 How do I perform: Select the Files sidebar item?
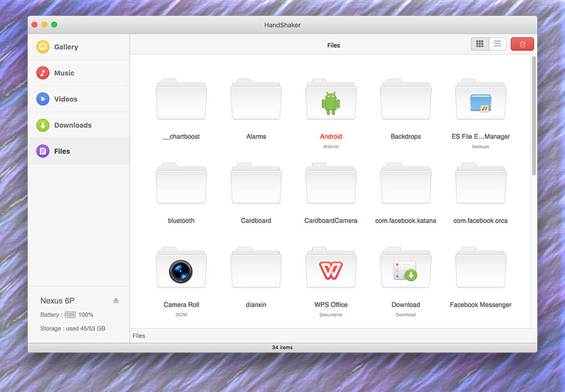pyautogui.click(x=62, y=151)
